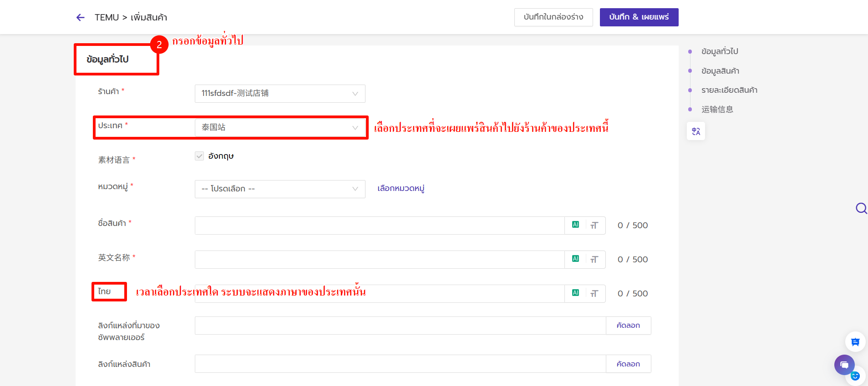This screenshot has width=868, height=386.
Task: Focus the ลิงก์แหล่งที่มาของซัพพลายเออร์ input
Action: click(401, 326)
